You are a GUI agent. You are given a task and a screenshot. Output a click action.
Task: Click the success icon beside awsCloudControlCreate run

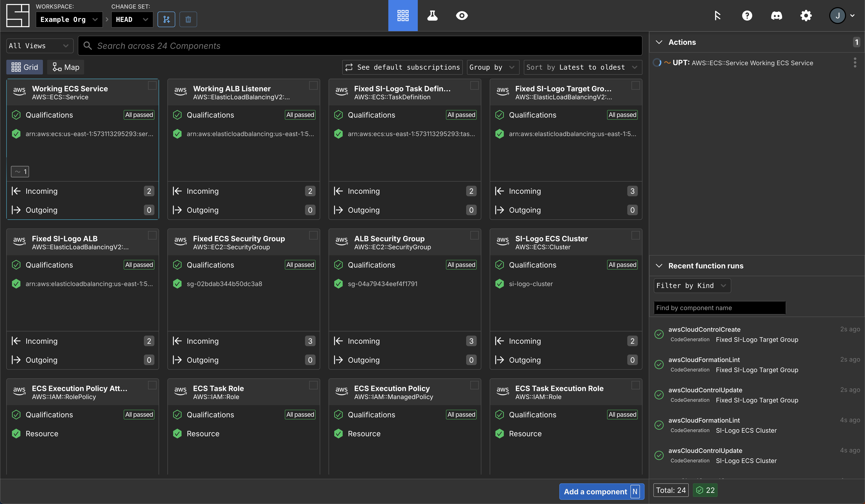659,334
